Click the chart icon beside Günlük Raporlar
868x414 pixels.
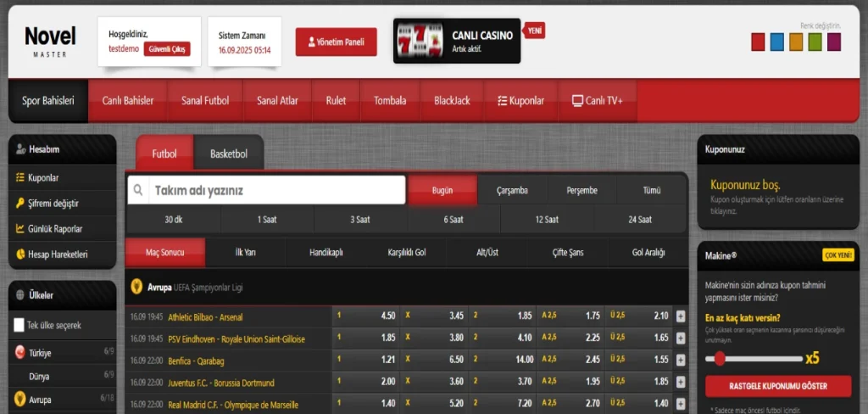click(20, 228)
